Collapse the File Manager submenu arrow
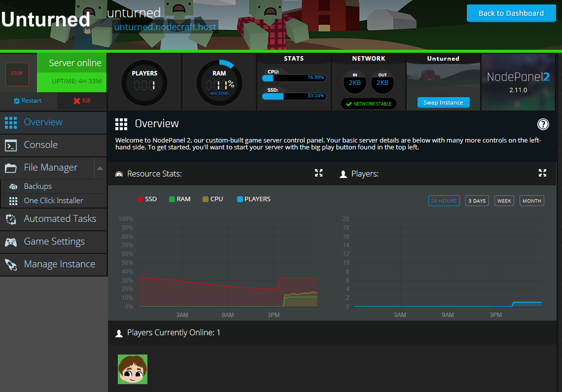The image size is (562, 392). coord(100,168)
